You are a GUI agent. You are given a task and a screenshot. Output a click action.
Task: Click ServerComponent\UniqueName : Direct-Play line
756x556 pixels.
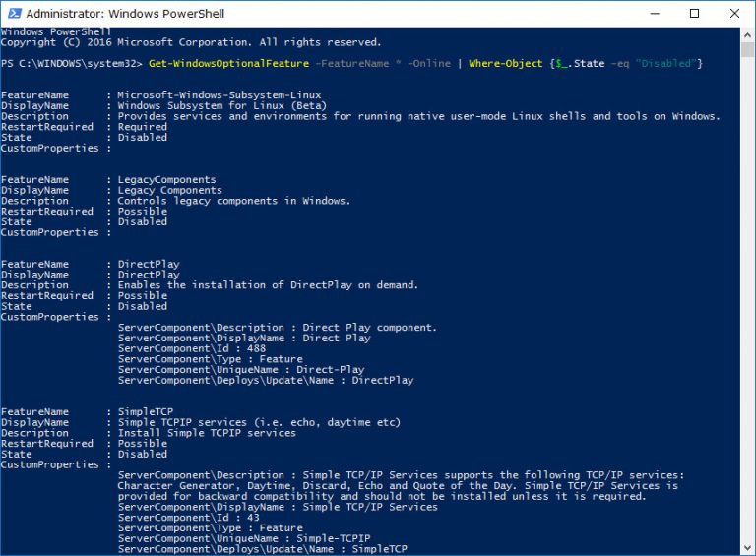pyautogui.click(x=241, y=370)
